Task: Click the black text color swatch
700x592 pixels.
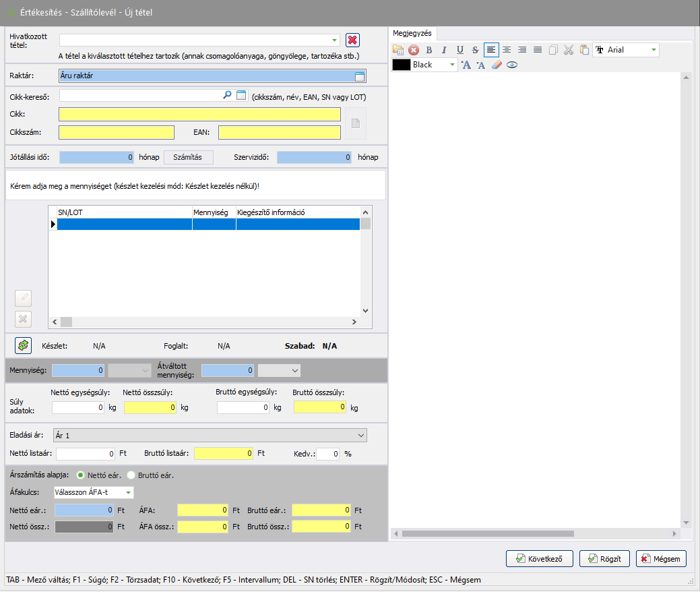Action: click(x=402, y=65)
